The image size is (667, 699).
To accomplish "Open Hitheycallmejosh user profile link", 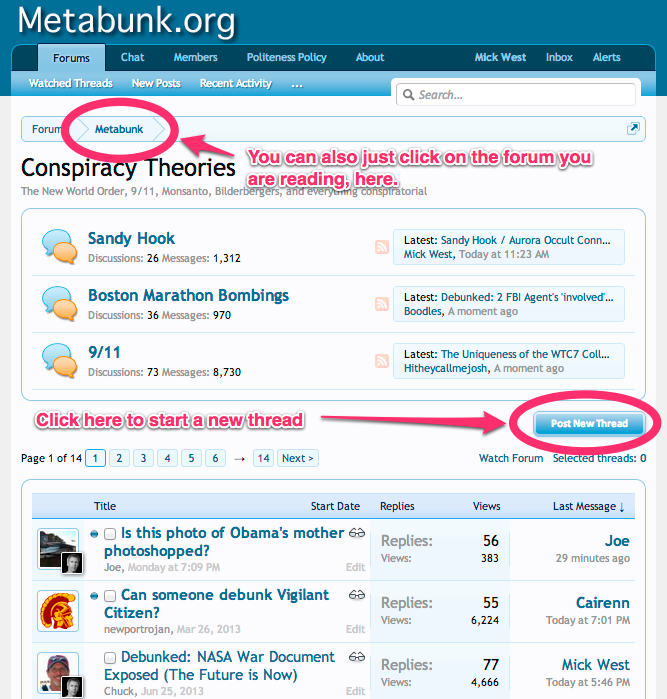I will point(445,368).
